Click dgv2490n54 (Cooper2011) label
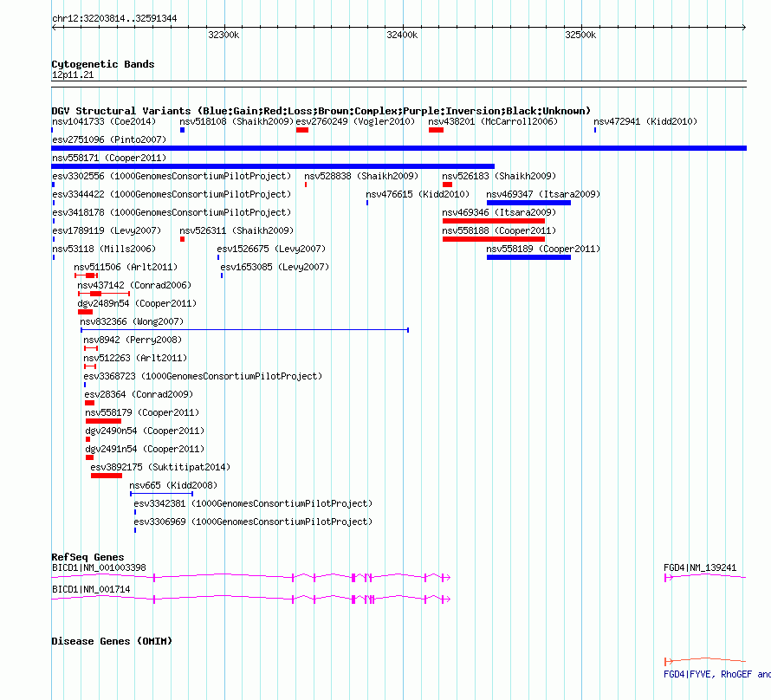 click(x=145, y=431)
